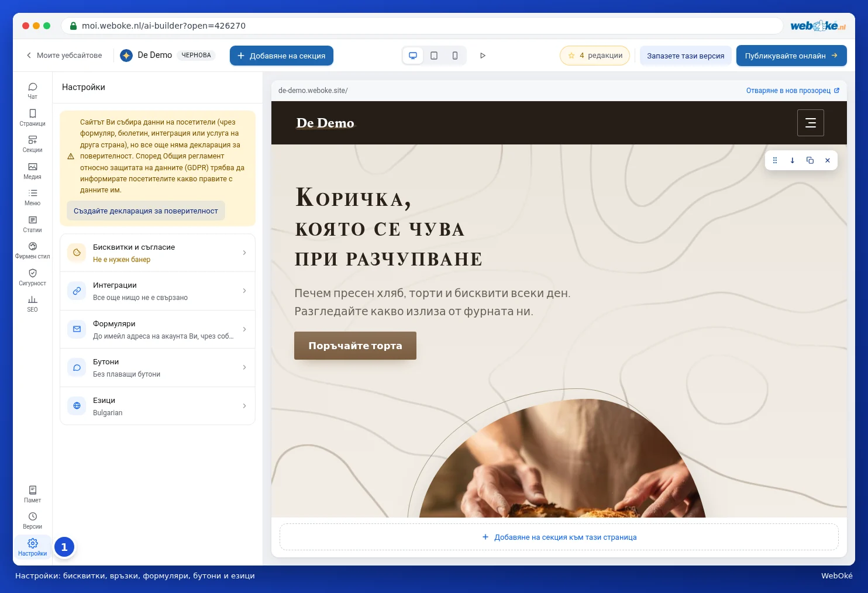
Task: Click the Добавяне на секция button
Action: (281, 56)
